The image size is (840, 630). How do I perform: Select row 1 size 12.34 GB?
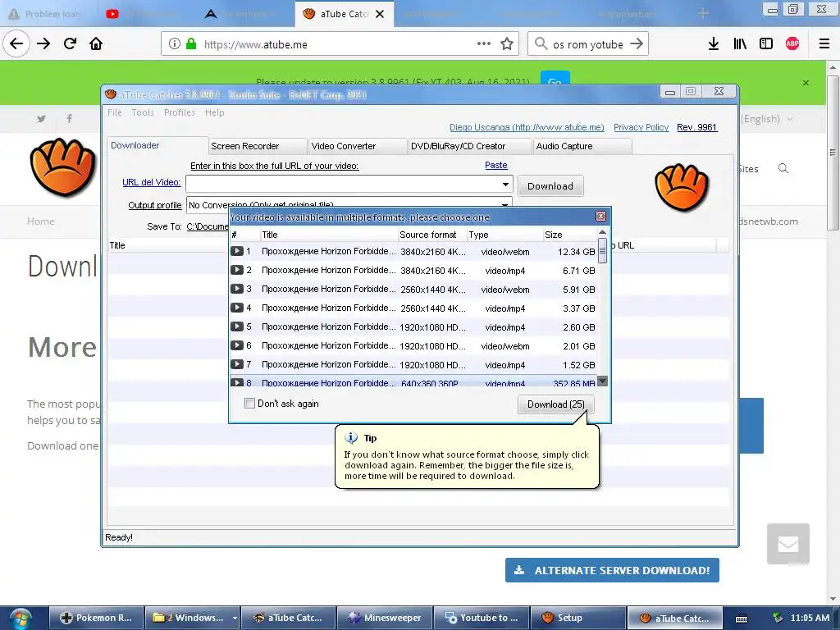576,251
